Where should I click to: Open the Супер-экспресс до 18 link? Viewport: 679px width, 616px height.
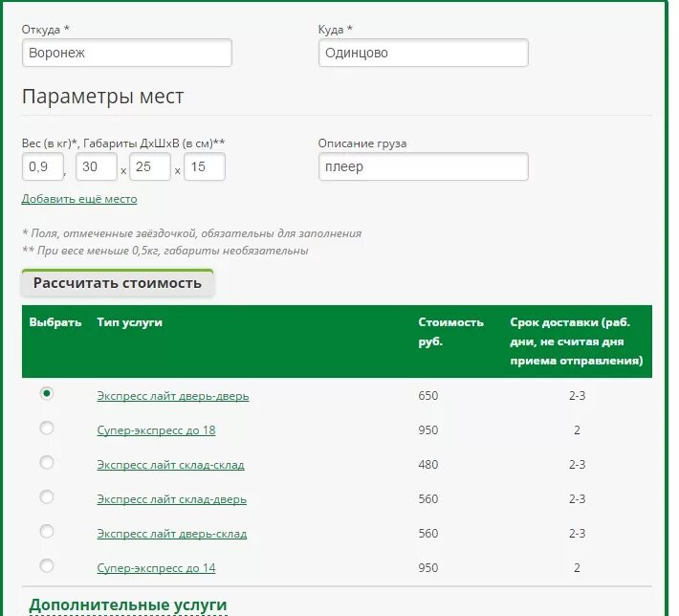point(156,430)
